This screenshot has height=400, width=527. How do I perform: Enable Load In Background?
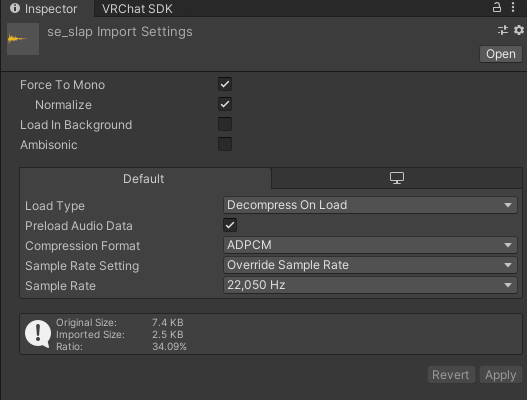pos(225,124)
